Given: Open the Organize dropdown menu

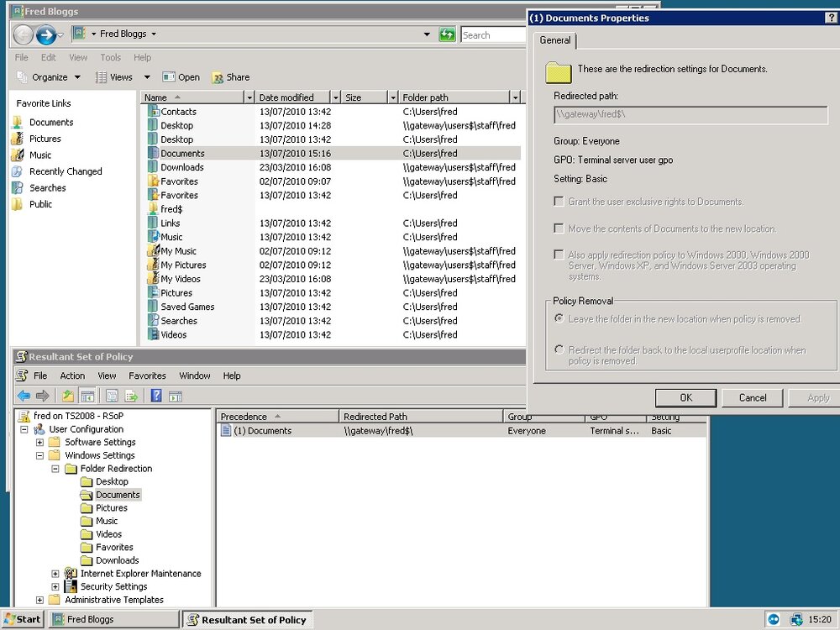Looking at the screenshot, I should pyautogui.click(x=49, y=77).
